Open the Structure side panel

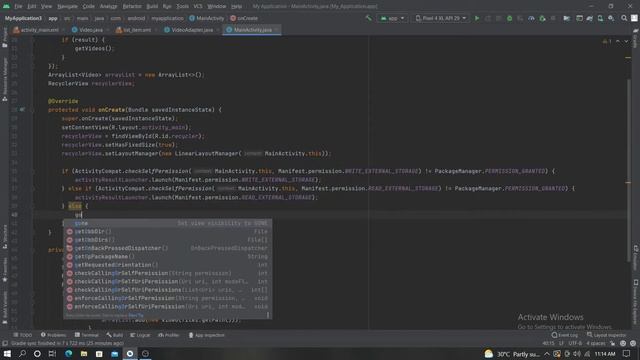point(4,237)
